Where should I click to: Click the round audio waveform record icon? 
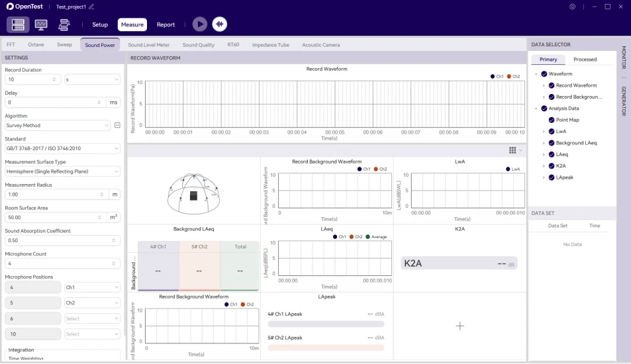coord(219,24)
